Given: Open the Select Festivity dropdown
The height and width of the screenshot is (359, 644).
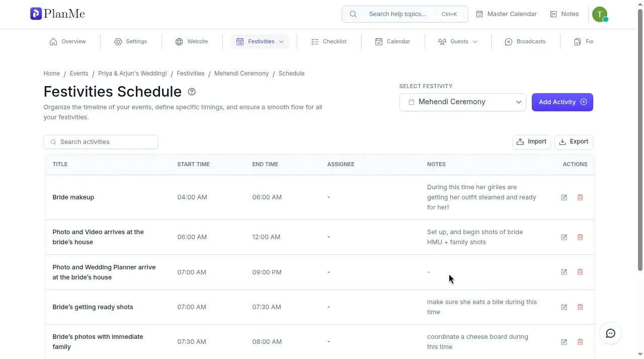Looking at the screenshot, I should [x=462, y=102].
